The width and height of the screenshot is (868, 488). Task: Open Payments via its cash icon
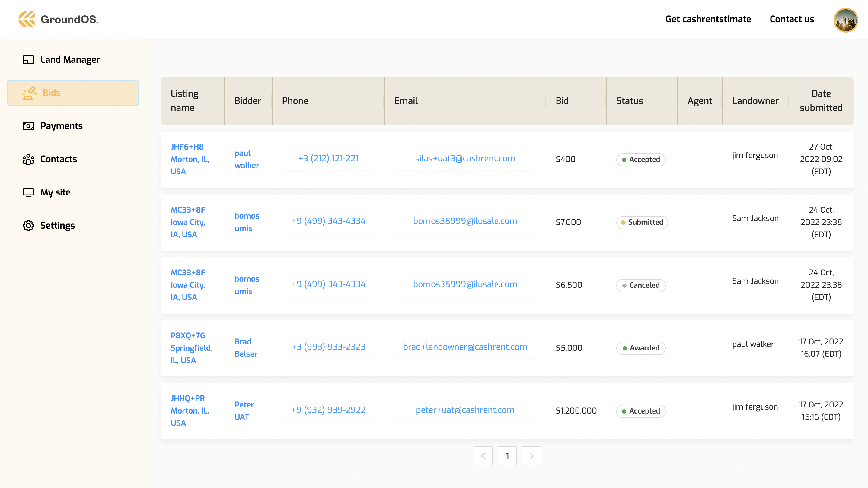point(28,126)
